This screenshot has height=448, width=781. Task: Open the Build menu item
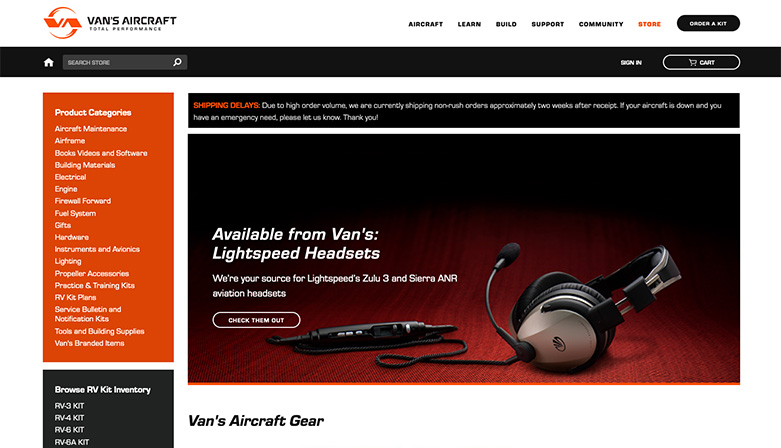pos(506,24)
